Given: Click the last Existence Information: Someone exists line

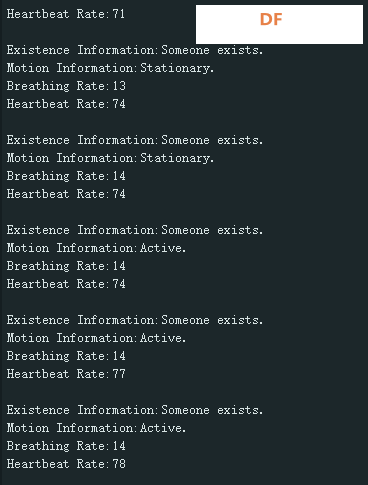Looking at the screenshot, I should 135,410.
